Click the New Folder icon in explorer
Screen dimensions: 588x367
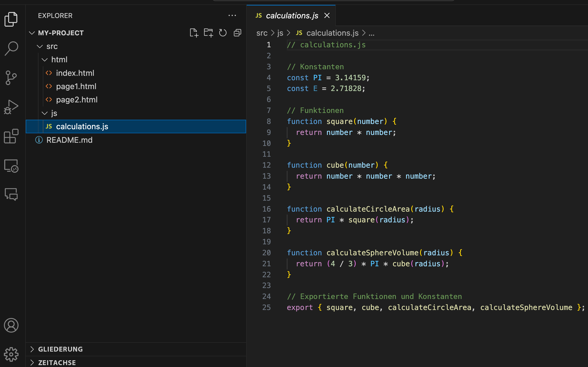(208, 33)
